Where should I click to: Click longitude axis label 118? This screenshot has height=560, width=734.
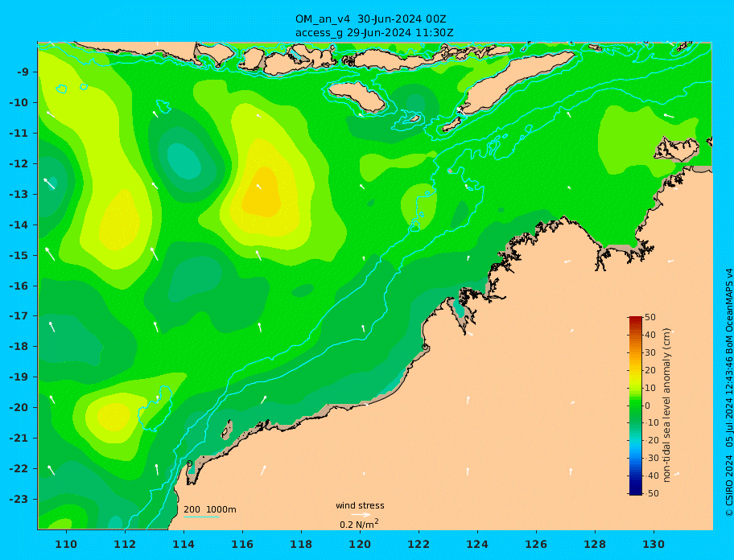tap(301, 545)
